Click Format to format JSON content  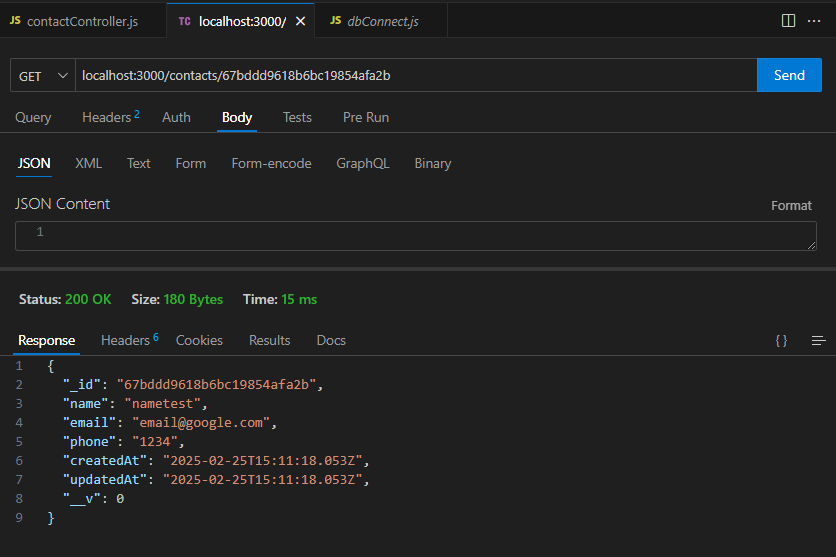[x=791, y=205]
